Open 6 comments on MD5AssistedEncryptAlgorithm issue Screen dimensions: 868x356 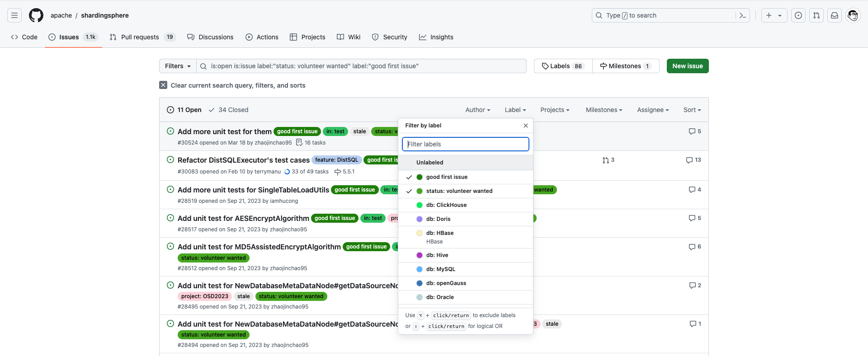pyautogui.click(x=695, y=247)
